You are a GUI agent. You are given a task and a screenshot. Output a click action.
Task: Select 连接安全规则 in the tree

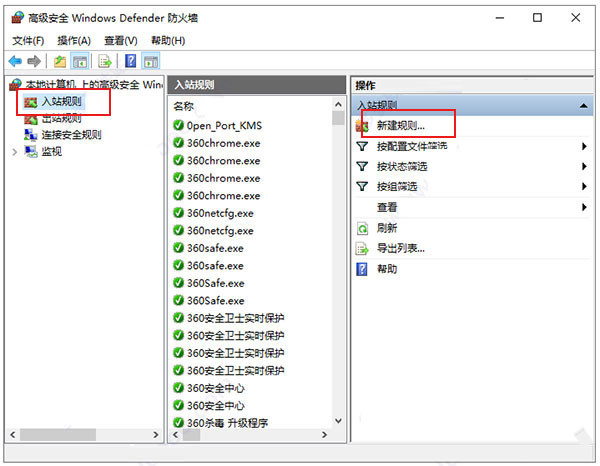[x=70, y=135]
